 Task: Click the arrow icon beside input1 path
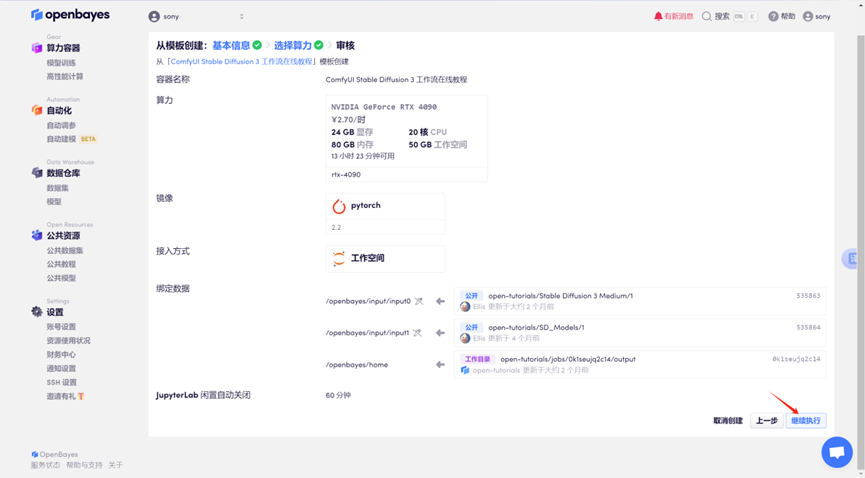(440, 333)
